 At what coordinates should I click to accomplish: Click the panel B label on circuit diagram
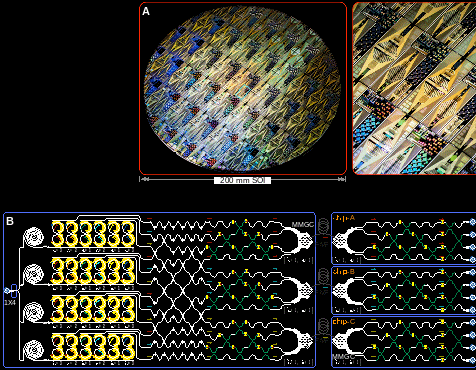pyautogui.click(x=10, y=221)
